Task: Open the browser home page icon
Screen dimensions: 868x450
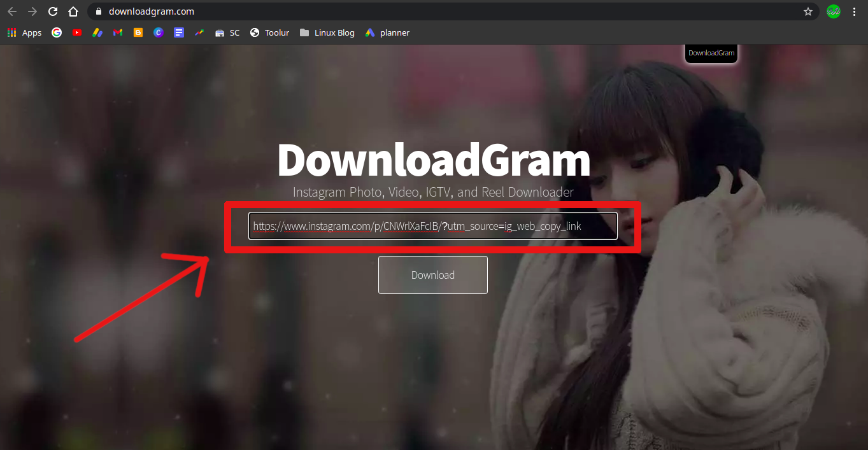Action: 73,11
